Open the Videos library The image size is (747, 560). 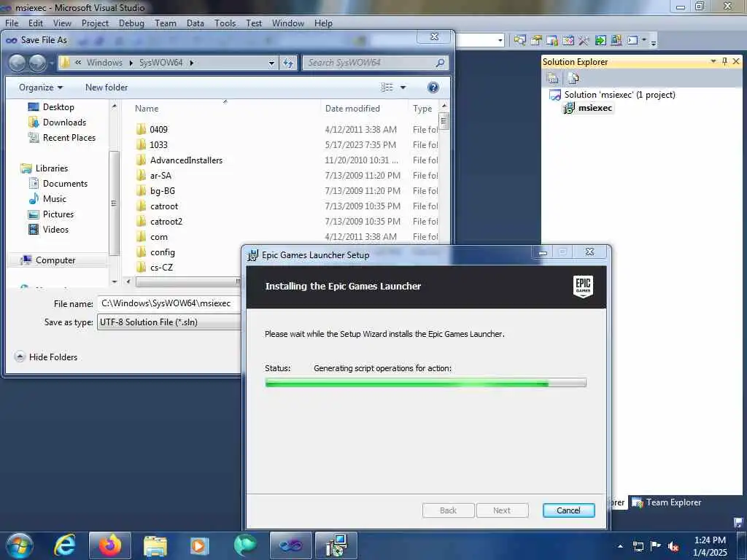(x=49, y=230)
